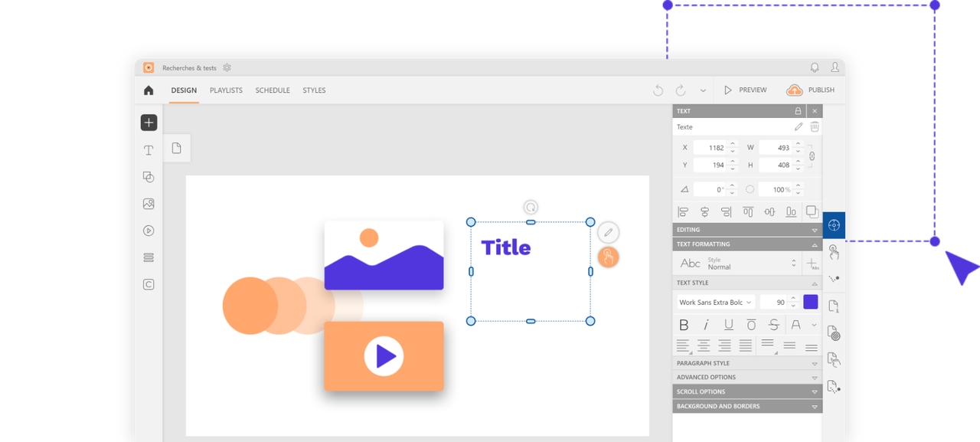Toggle strikethrough formatting
This screenshot has width=980, height=442.
[774, 325]
